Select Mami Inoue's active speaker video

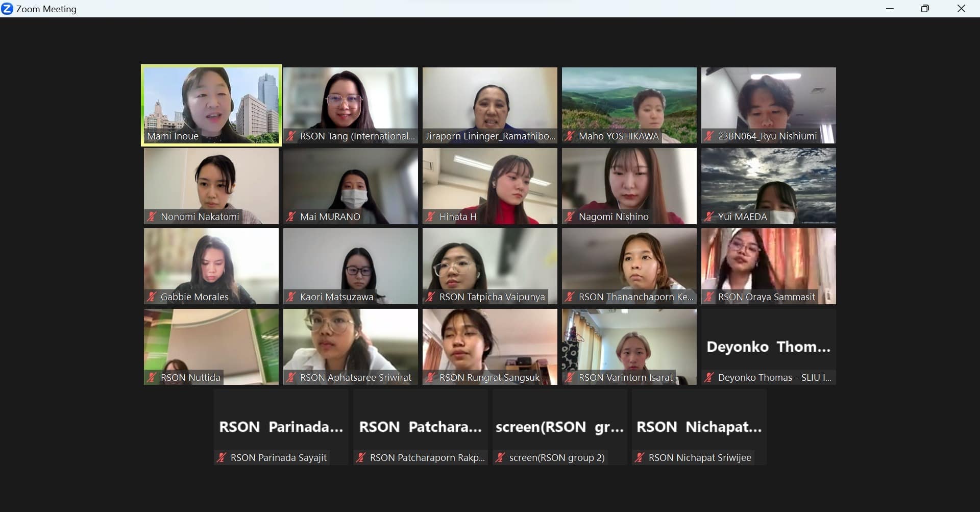pos(211,105)
